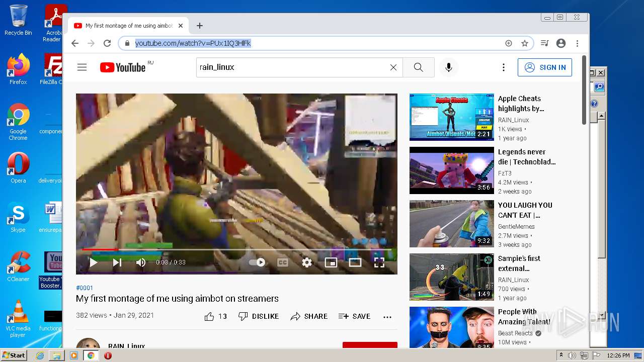
Task: Go to YouTube home via logo
Action: 123,67
